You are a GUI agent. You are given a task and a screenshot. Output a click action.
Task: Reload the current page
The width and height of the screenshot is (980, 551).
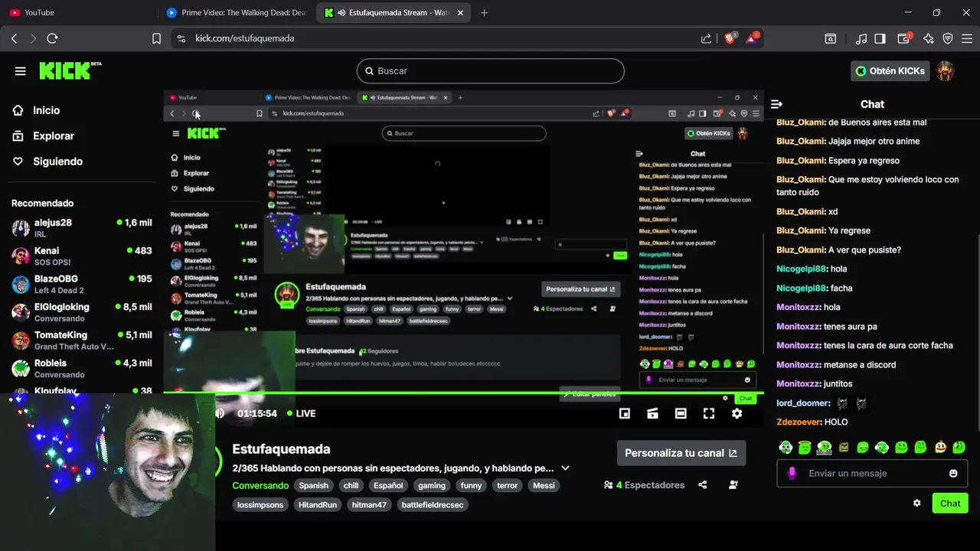[x=52, y=38]
